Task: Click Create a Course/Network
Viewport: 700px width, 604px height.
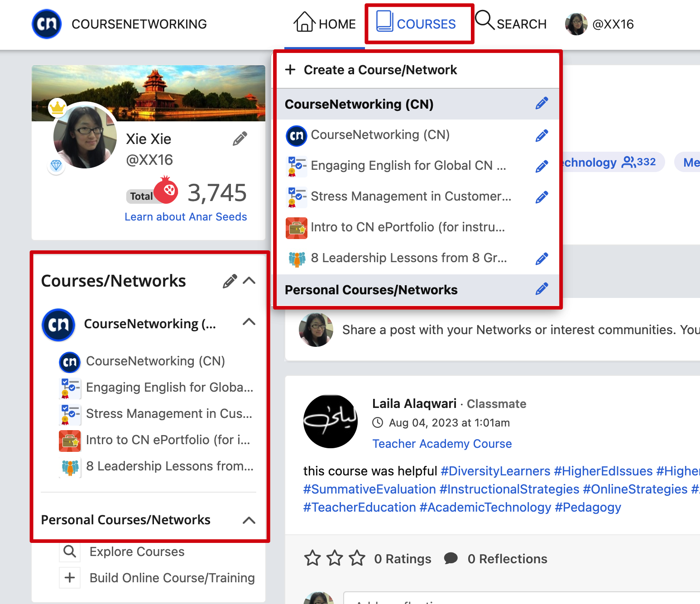Action: point(371,70)
